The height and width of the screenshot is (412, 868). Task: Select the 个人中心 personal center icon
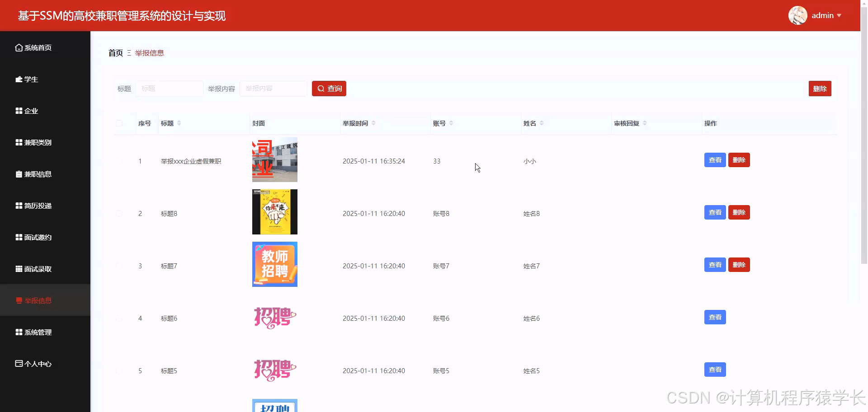coord(19,364)
